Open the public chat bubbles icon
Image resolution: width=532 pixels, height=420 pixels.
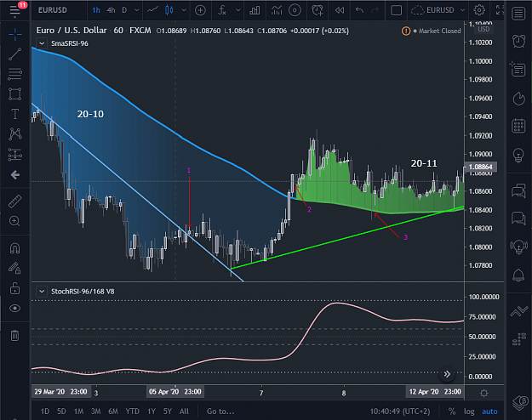tap(518, 190)
